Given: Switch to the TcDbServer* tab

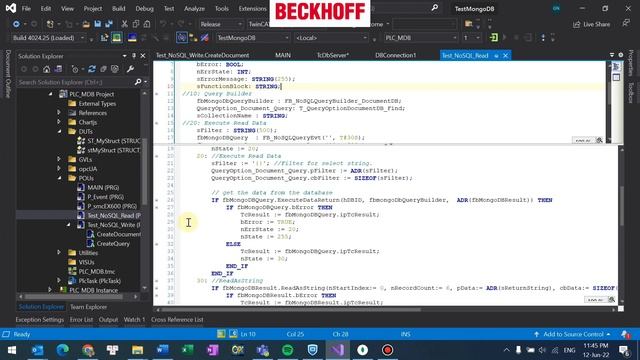Looking at the screenshot, I should pyautogui.click(x=333, y=56).
